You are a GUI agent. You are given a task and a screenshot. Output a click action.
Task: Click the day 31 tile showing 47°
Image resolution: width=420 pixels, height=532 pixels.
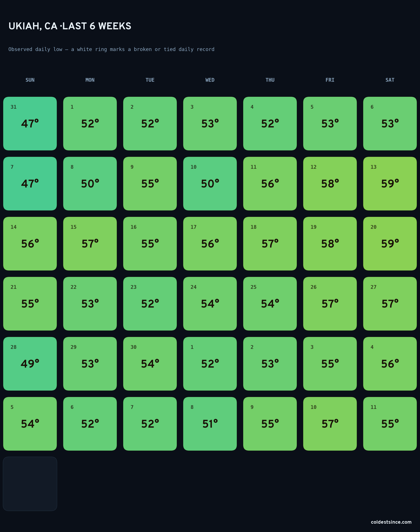(x=30, y=124)
